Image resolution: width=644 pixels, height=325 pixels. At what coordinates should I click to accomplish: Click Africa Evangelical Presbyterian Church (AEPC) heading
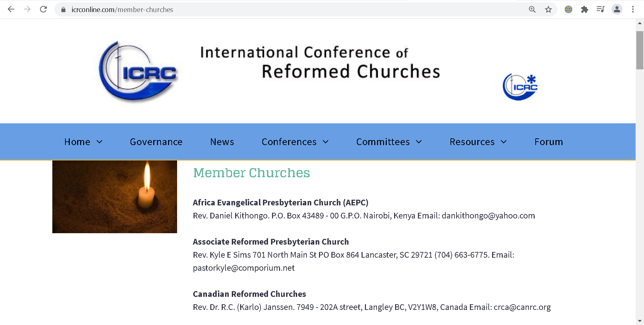(280, 203)
